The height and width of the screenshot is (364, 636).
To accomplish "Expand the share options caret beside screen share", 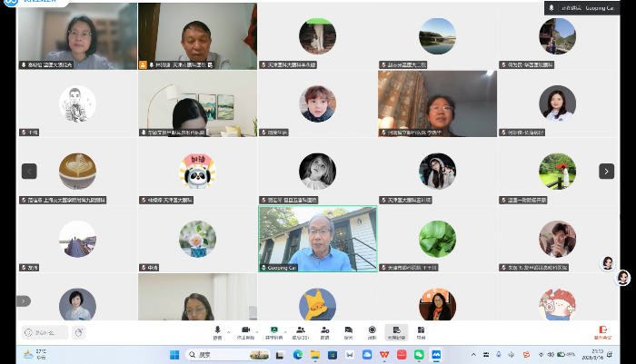I will coord(285,332).
